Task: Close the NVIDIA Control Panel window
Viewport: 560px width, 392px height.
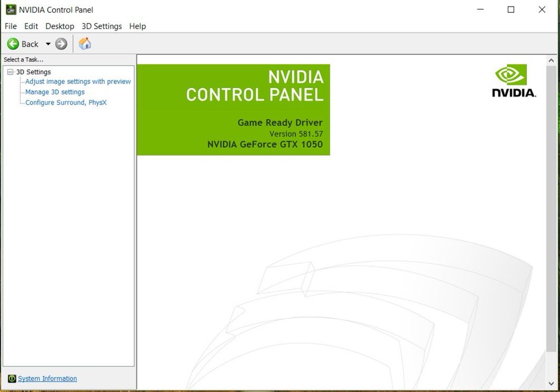Action: (542, 10)
